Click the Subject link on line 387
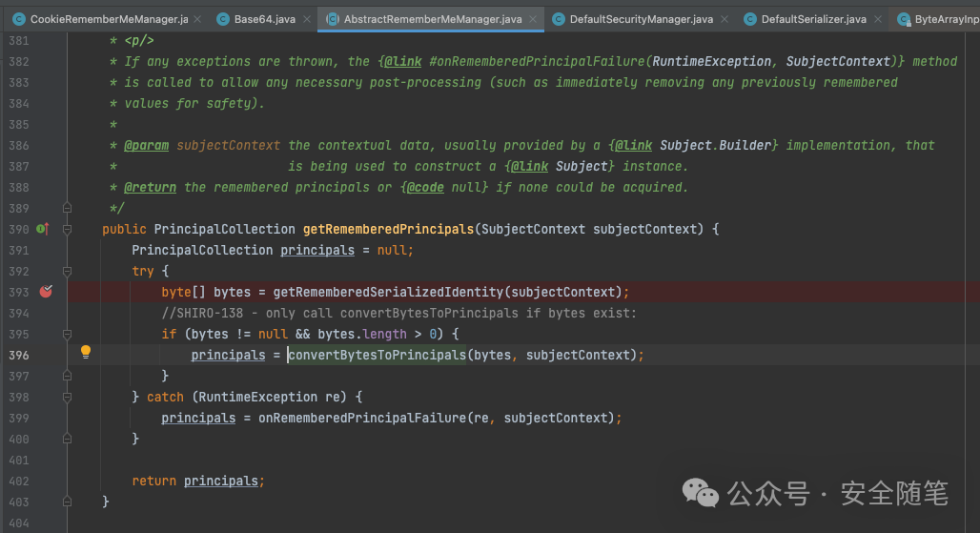980x533 pixels. [582, 166]
